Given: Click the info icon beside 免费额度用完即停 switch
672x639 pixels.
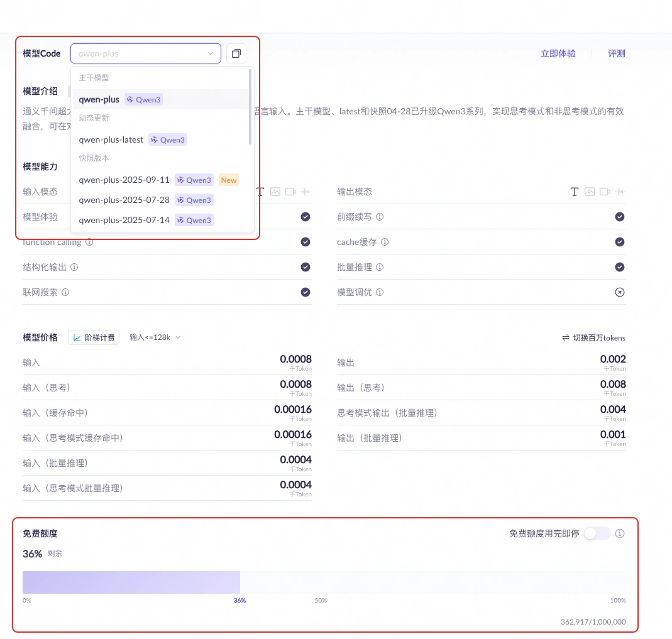Looking at the screenshot, I should (620, 533).
